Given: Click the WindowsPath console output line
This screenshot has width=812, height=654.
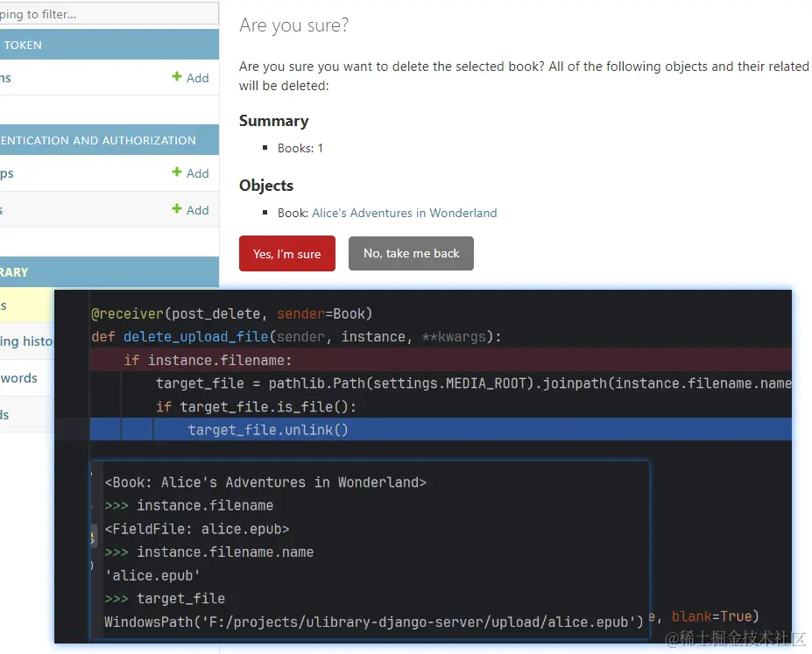Looking at the screenshot, I should tap(374, 622).
